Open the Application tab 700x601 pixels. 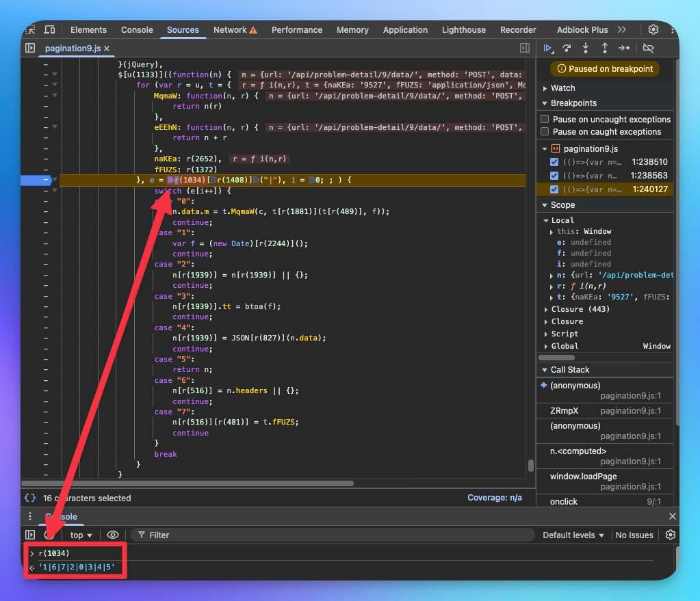[405, 30]
